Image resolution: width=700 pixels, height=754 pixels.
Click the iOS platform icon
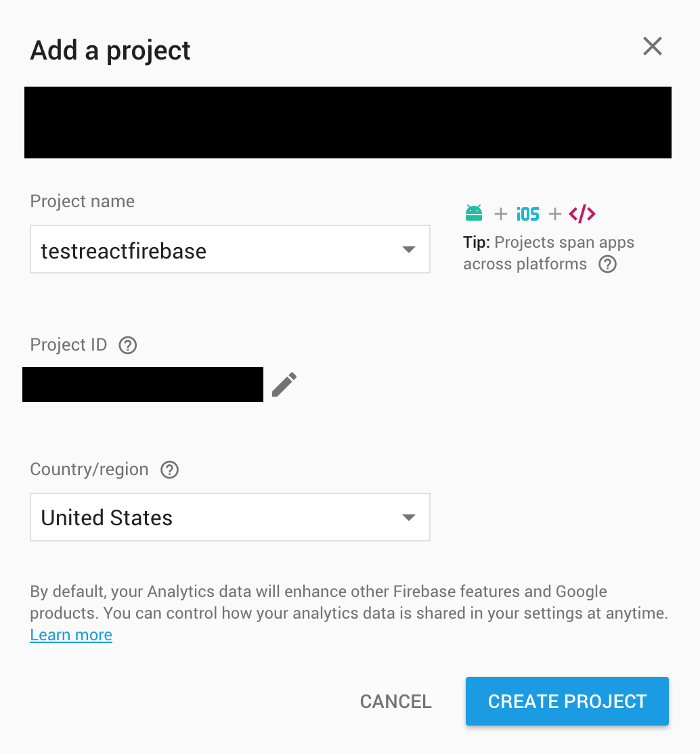pos(527,213)
